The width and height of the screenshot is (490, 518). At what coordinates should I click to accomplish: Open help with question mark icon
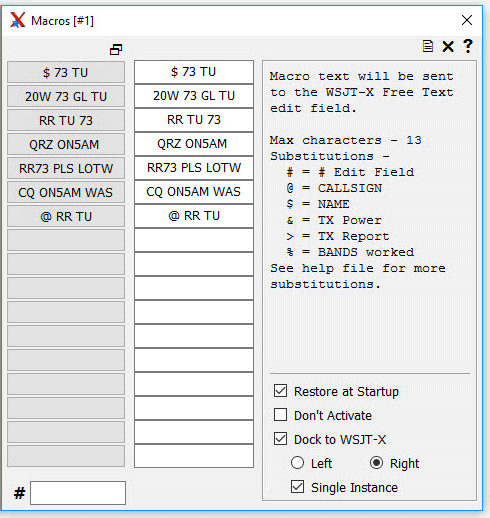(468, 46)
